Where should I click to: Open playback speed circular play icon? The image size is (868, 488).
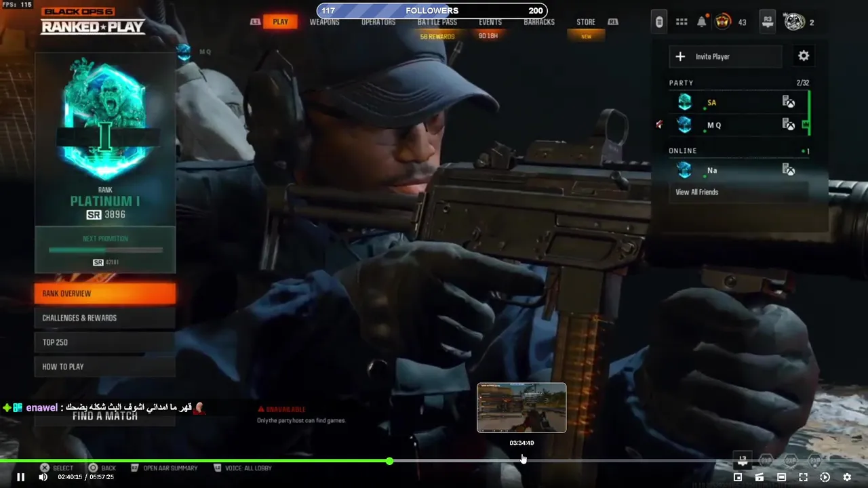coord(825,477)
